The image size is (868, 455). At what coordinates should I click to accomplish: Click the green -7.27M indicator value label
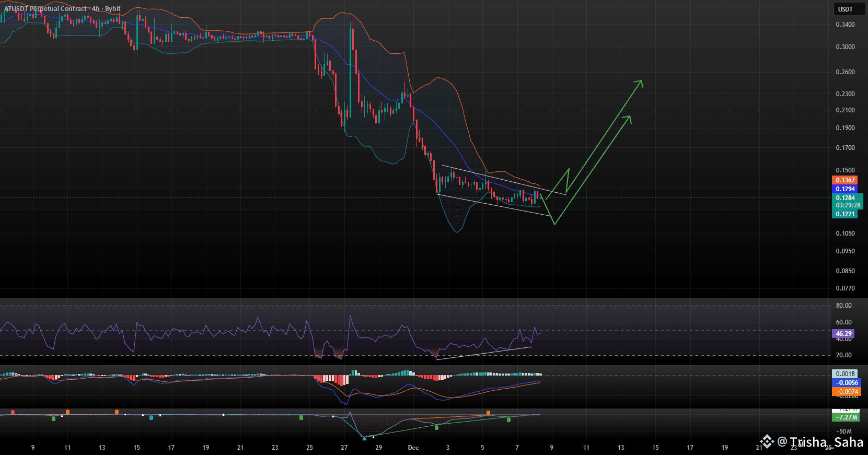(846, 417)
